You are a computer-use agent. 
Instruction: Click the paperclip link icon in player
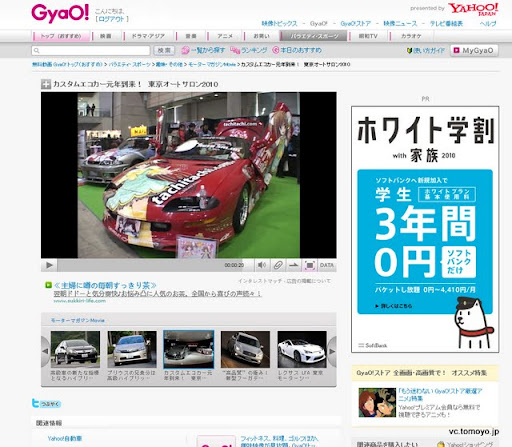(278, 265)
